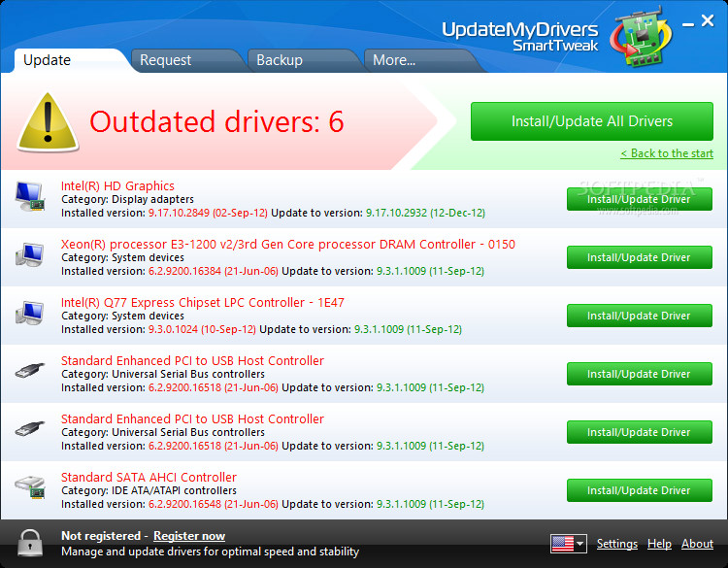This screenshot has height=568, width=728.
Task: Click the Xeon(R) processor E3-1200 DRAM Controller title
Action: point(288,245)
